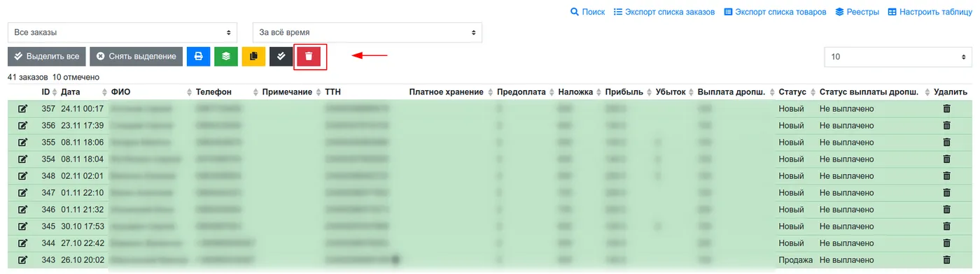Delete order 343 using the trash icon
The height and width of the screenshot is (274, 980).
pyautogui.click(x=946, y=260)
